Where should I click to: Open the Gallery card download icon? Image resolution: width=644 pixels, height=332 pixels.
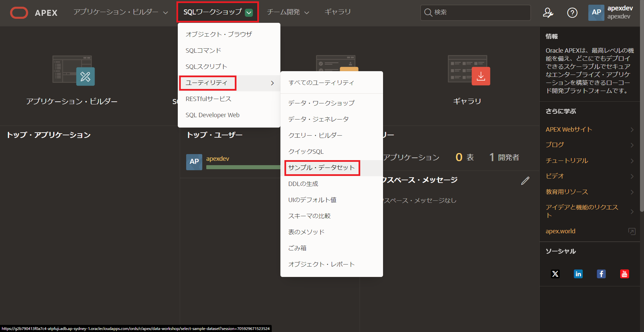(x=481, y=76)
